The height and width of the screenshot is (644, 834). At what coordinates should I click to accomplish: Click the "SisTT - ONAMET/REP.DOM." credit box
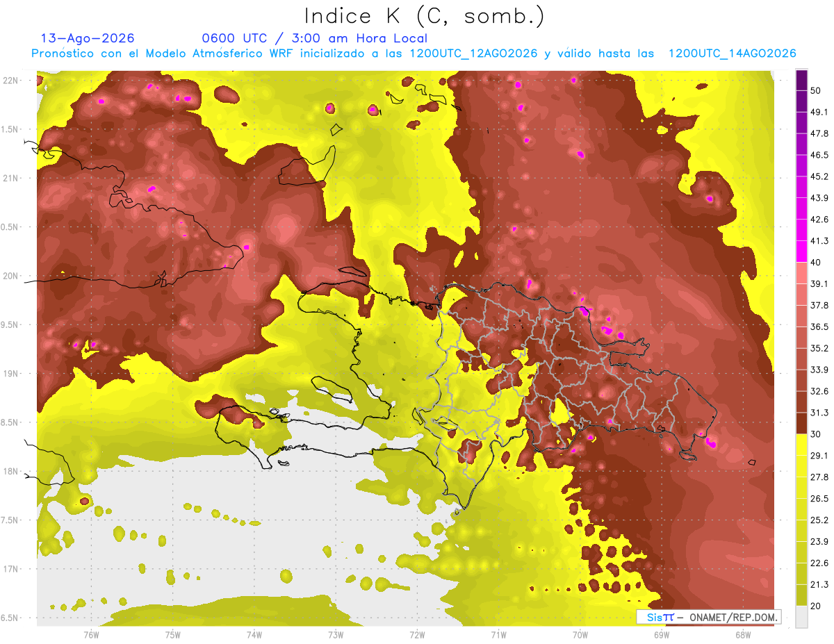[x=708, y=617]
